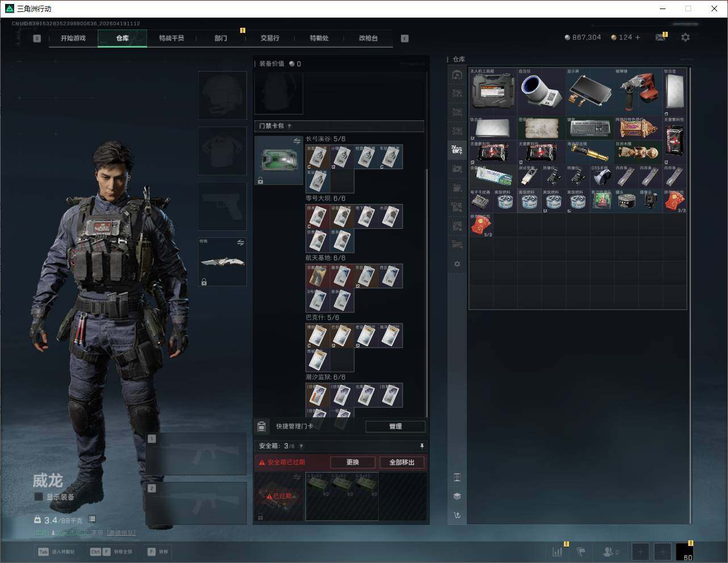This screenshot has width=728, height=563.
Task: Click the empty secondary weapon slot 2
Action: (x=196, y=503)
